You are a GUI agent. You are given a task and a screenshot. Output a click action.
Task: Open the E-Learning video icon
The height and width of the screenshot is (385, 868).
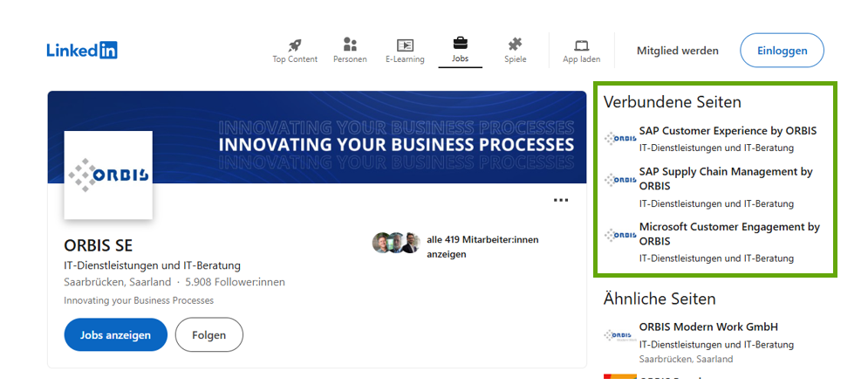pos(406,45)
